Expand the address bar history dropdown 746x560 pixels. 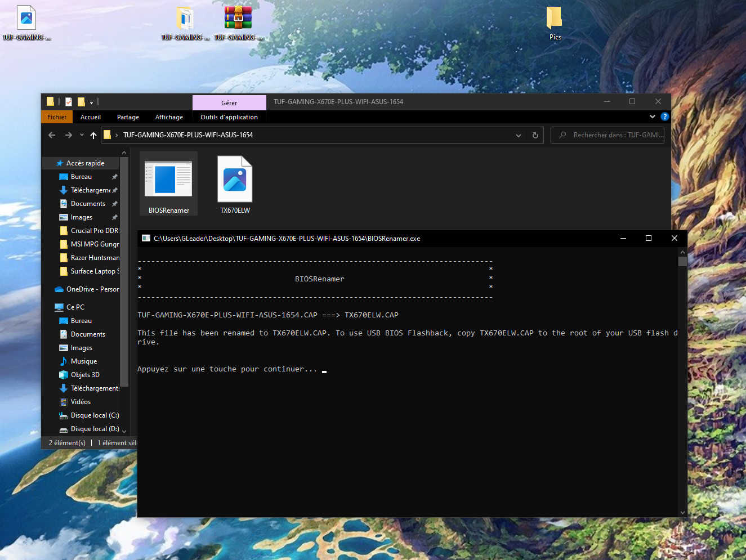[x=518, y=135]
